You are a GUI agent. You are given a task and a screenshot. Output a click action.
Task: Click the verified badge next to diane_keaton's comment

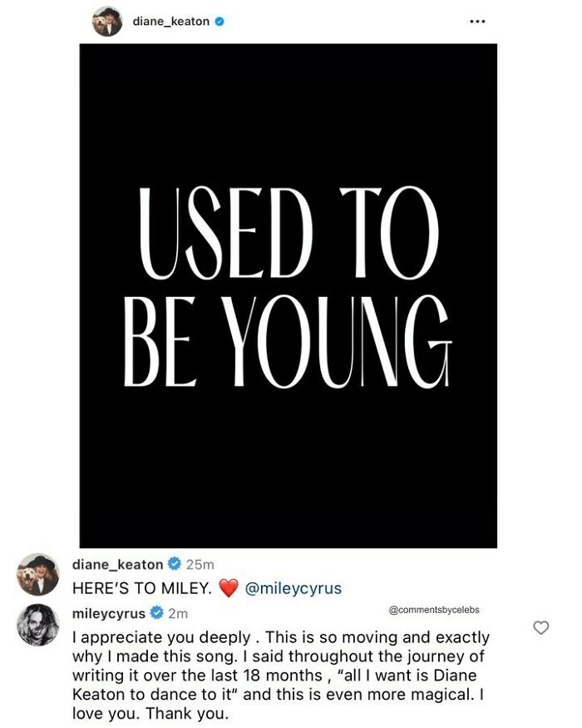[173, 564]
